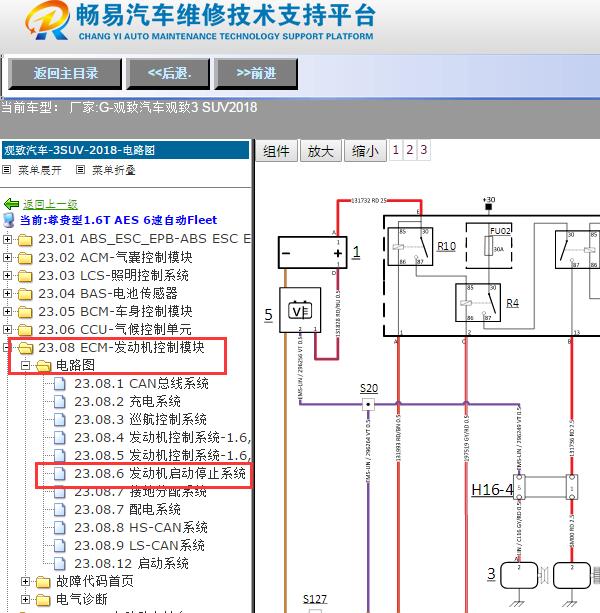Expand the 23.03 LCS node
Viewport: 600px width, 613px height.
[x=7, y=275]
